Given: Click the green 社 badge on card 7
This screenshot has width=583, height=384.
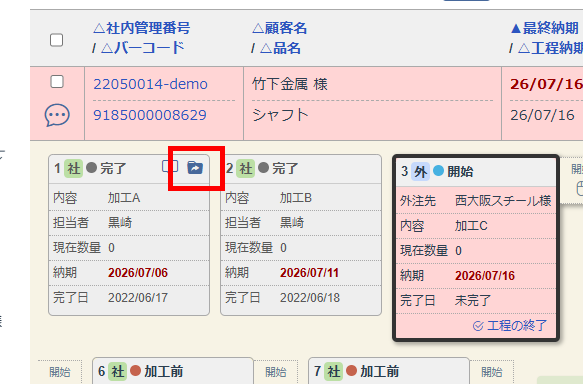Looking at the screenshot, I should [334, 371].
